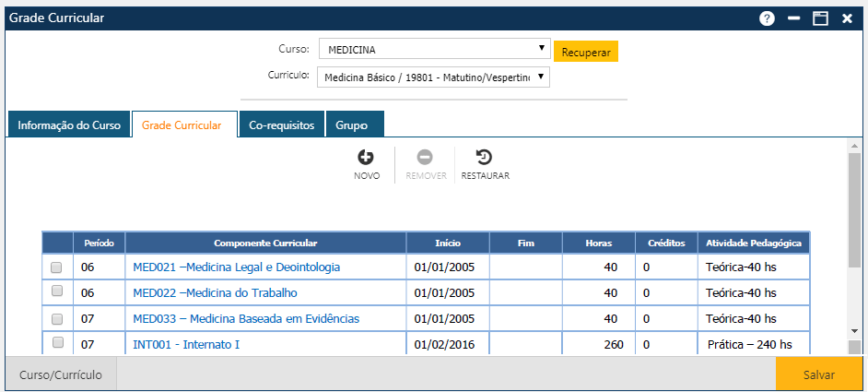Select the MED022 Medicina do Trabalho checkbox

click(x=56, y=292)
